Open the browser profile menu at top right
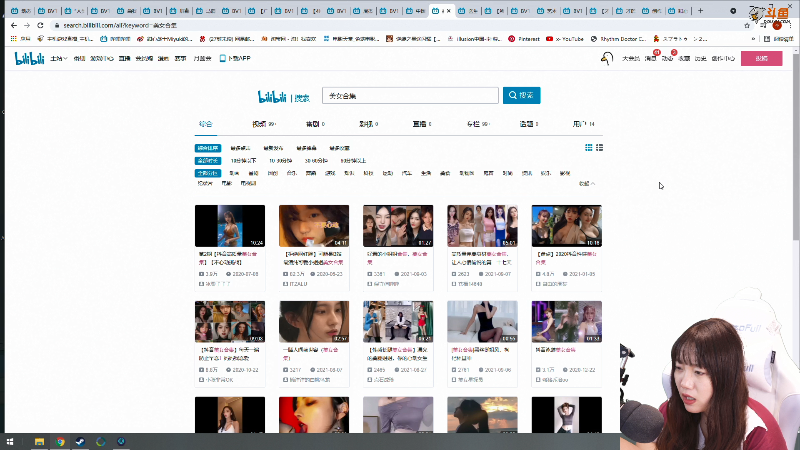 (777, 25)
